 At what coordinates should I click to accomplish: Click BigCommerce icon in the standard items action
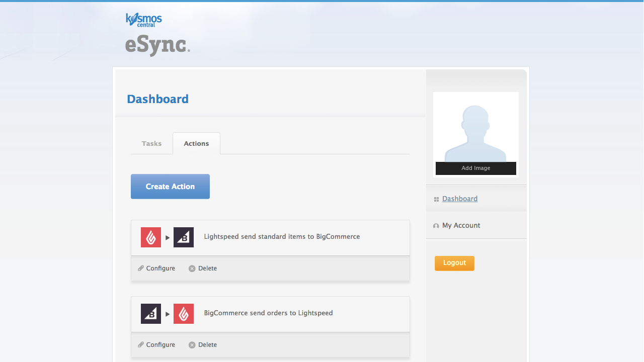[x=184, y=237]
